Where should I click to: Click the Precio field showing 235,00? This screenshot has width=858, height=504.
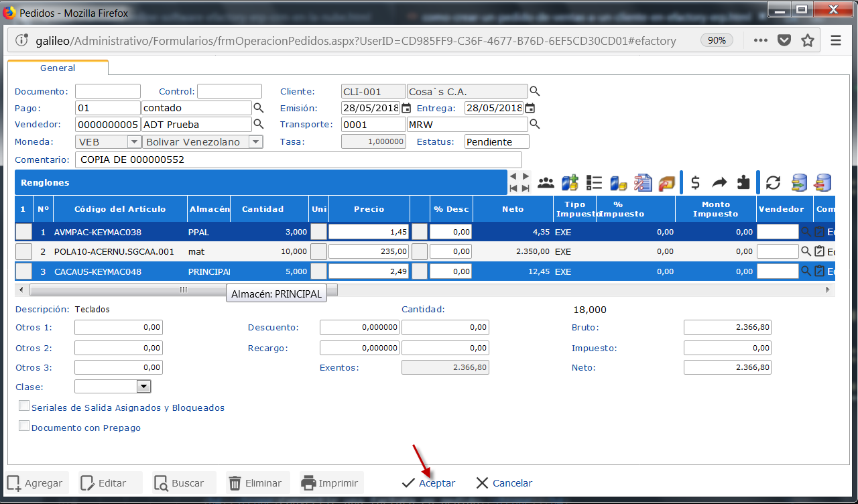pyautogui.click(x=369, y=251)
